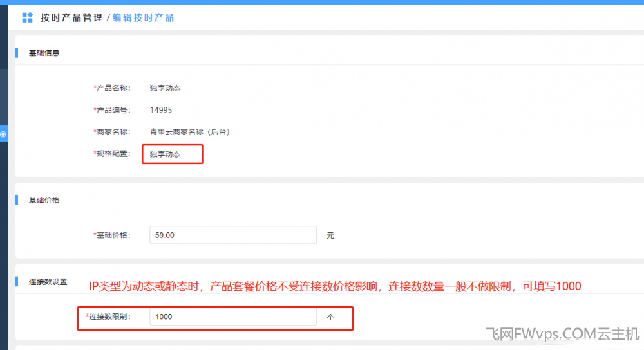Click the 个 unit label after connection limit
The width and height of the screenshot is (644, 350).
330,317
